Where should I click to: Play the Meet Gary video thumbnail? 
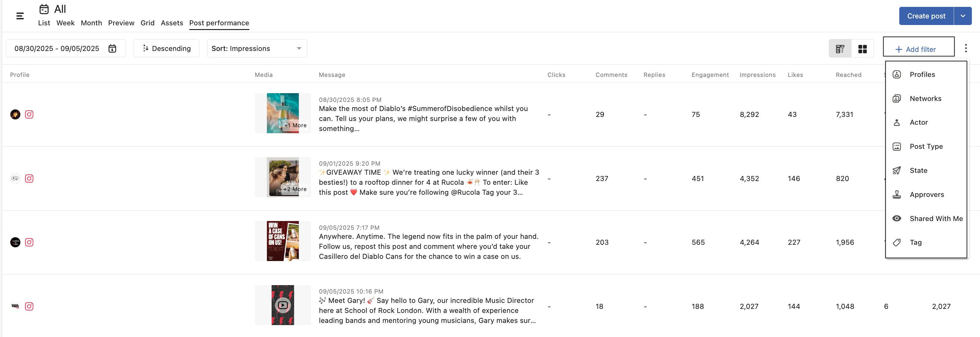tap(283, 305)
